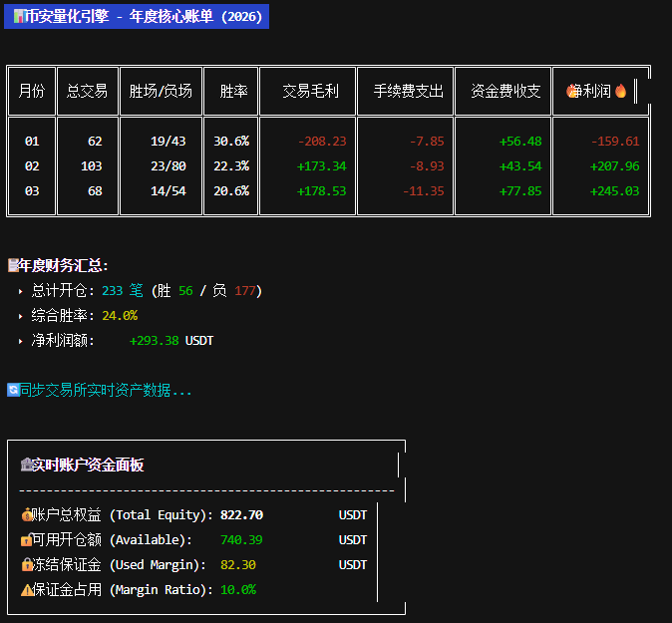Click net profit value +207.96
This screenshot has width=672, height=623.
pos(615,165)
